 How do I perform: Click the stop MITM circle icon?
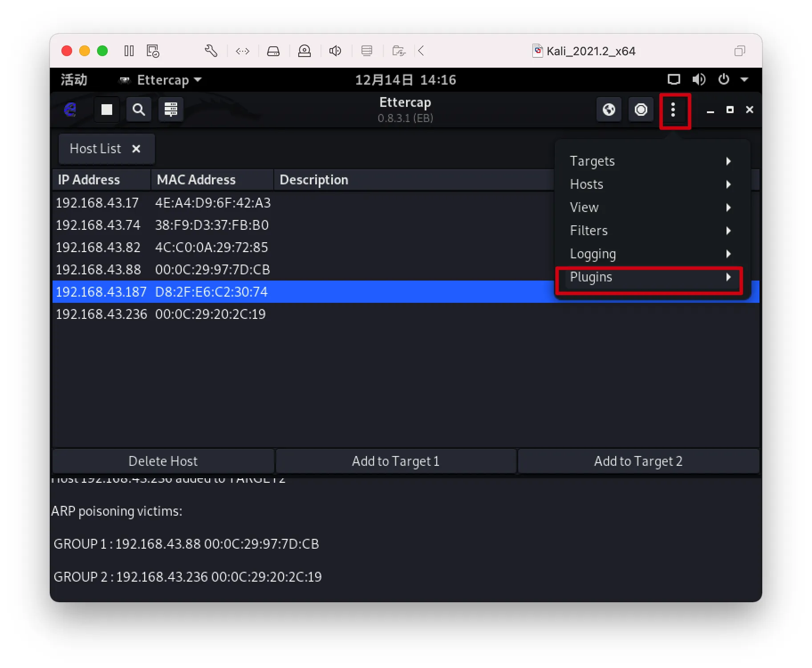tap(641, 110)
